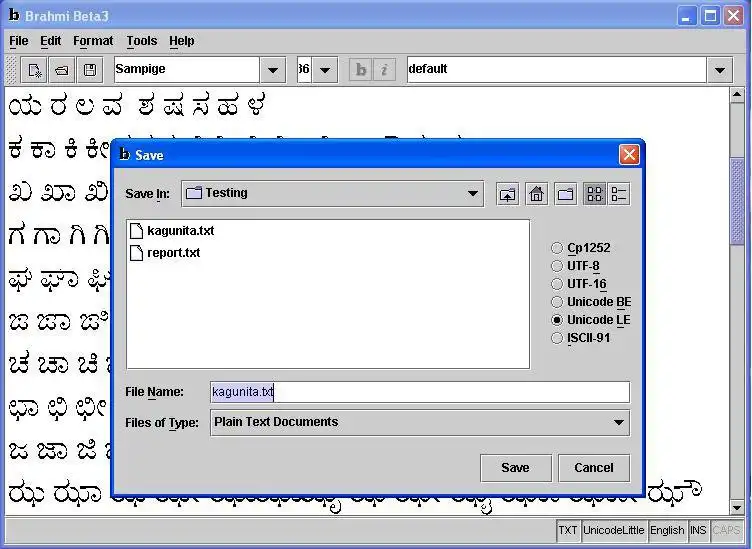
Task: Click the kagunita.txt file icon
Action: (137, 231)
